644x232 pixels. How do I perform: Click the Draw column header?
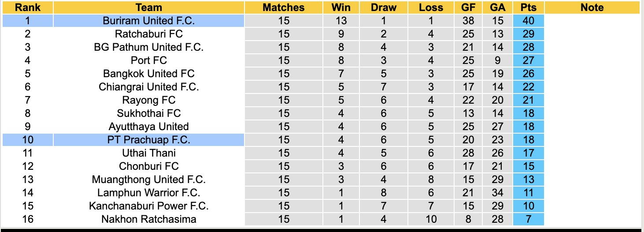[x=383, y=7]
